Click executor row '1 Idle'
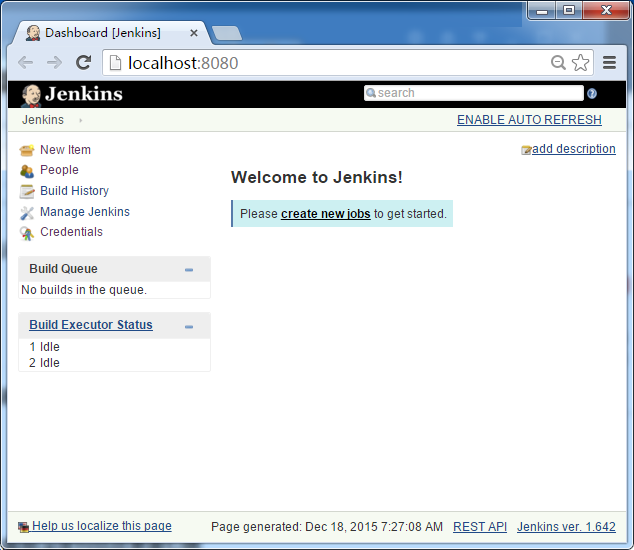Image resolution: width=634 pixels, height=550 pixels. click(x=44, y=347)
